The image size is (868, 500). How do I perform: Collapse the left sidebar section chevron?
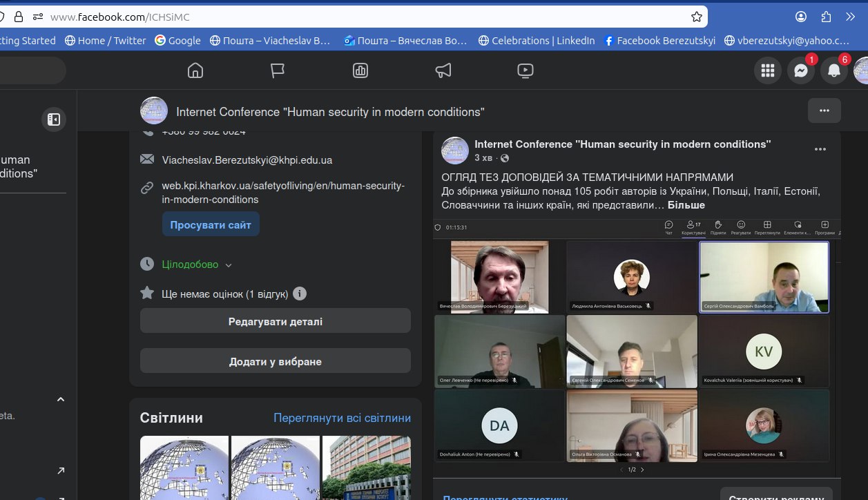(x=61, y=399)
